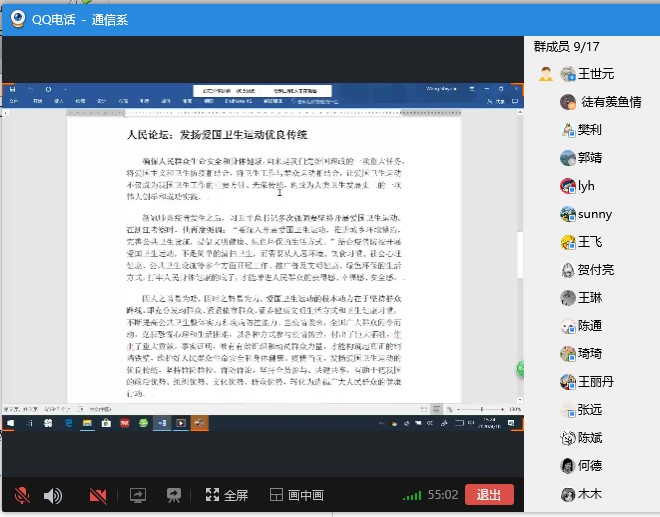This screenshot has width=660, height=517.
Task: Click the signal strength indicator
Action: pos(412,495)
